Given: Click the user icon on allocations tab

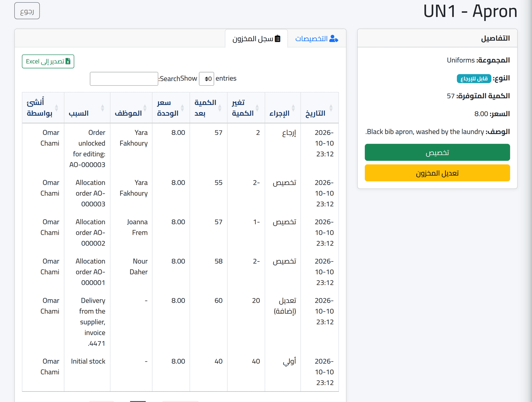Looking at the screenshot, I should pos(333,39).
